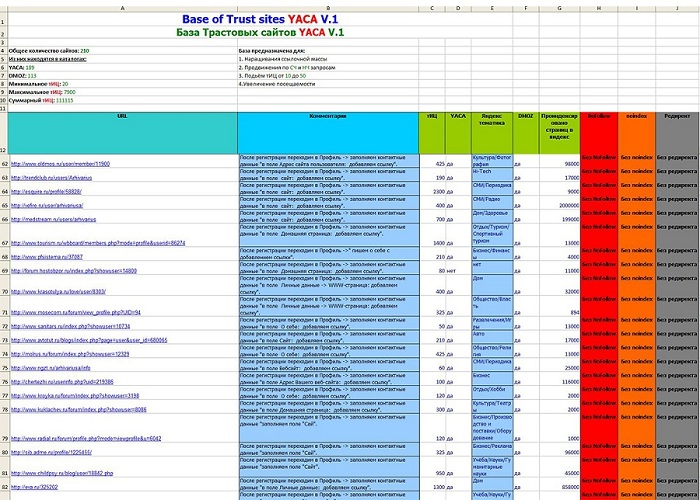Open the oldmos.ru member link in row 62
Screen dimensions: 700x500
click(60, 164)
